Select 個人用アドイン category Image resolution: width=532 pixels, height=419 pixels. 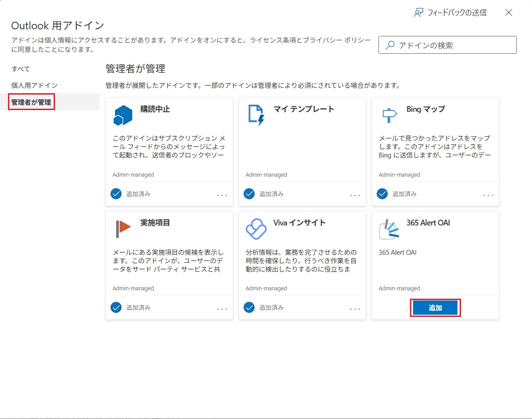(x=35, y=85)
